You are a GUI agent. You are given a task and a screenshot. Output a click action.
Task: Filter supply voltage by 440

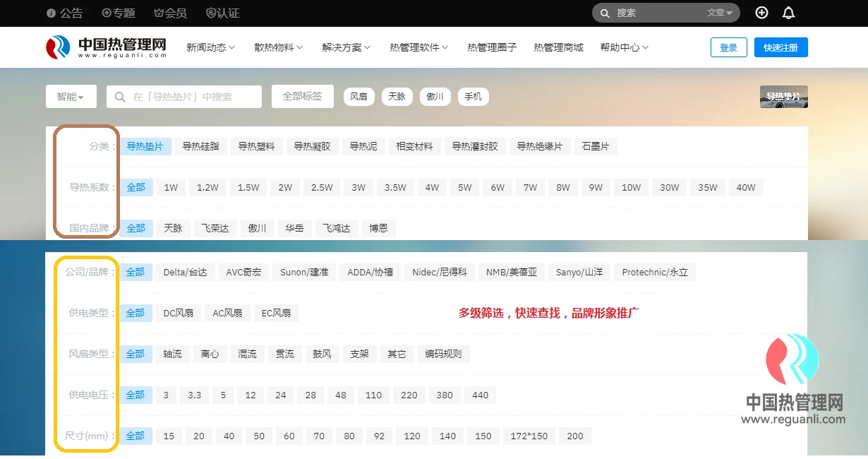pos(480,395)
